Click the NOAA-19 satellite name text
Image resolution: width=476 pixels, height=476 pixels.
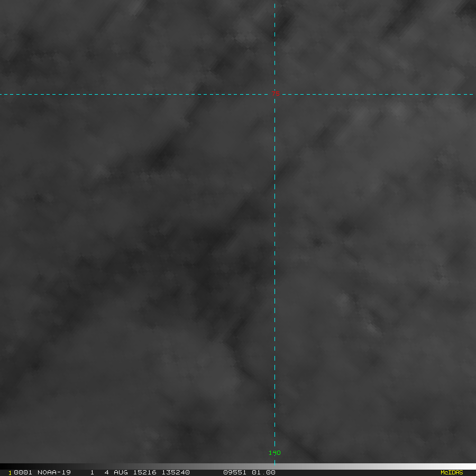pos(54,472)
